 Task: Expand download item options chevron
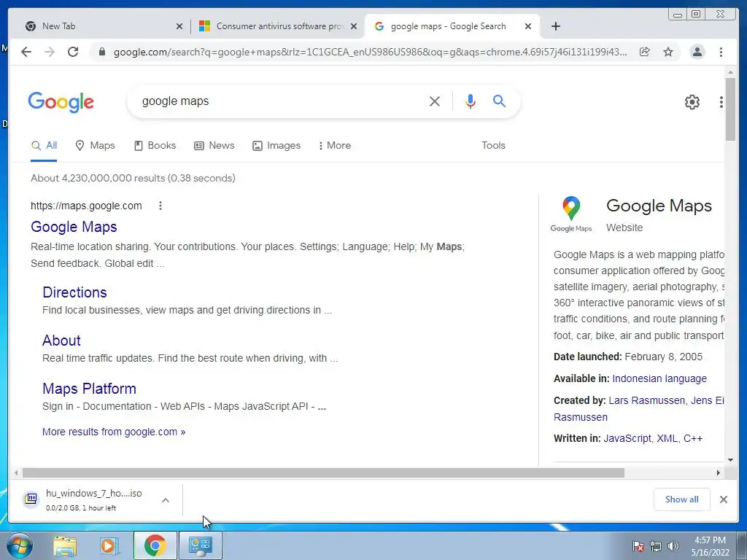pyautogui.click(x=166, y=500)
